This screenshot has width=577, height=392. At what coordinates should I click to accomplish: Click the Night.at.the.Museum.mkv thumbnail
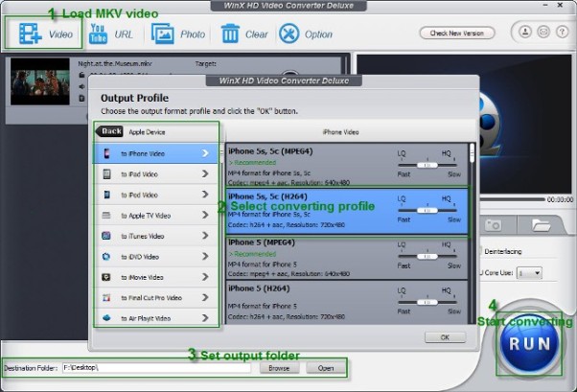pos(39,81)
